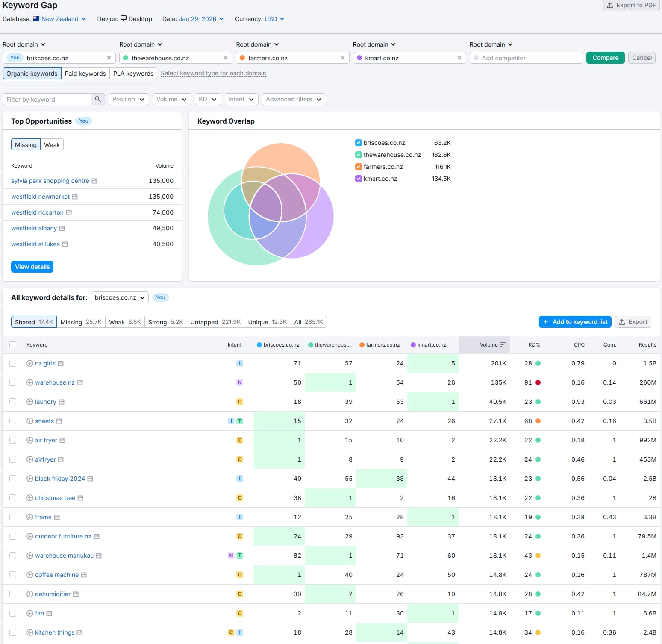This screenshot has height=644, width=662.
Task: Click the Compare button
Action: pos(605,57)
